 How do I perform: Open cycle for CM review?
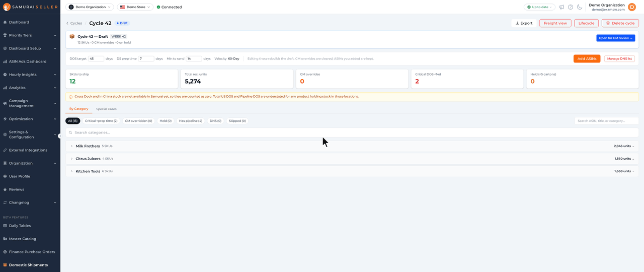615,38
